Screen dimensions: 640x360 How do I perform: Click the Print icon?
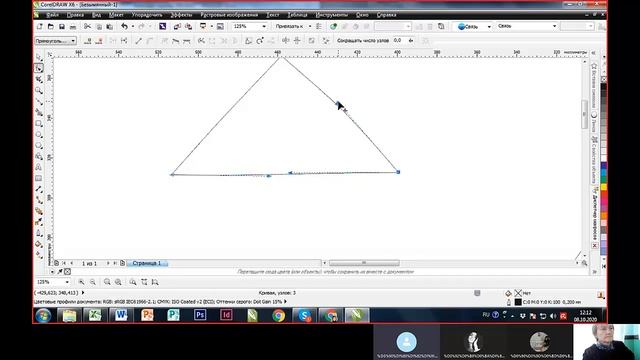[73, 27]
